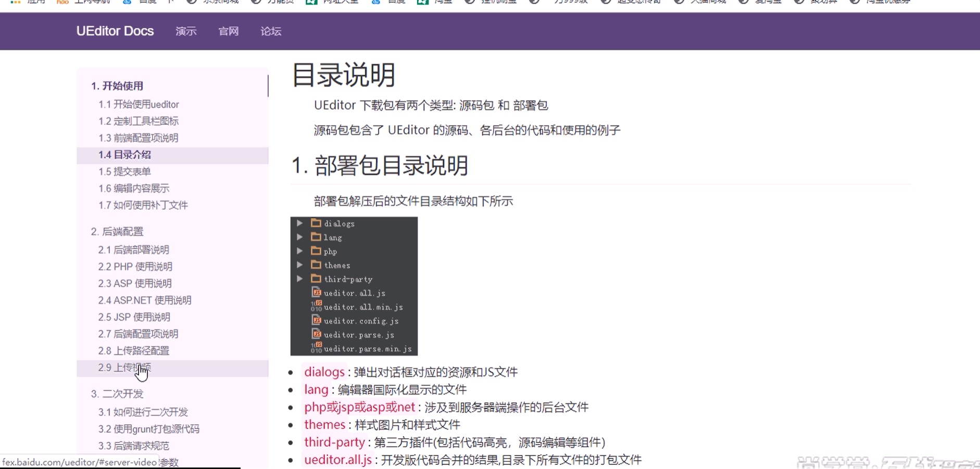The width and height of the screenshot is (980, 469).
Task: Open 1.2 定制工具栏图标
Action: pos(139,121)
